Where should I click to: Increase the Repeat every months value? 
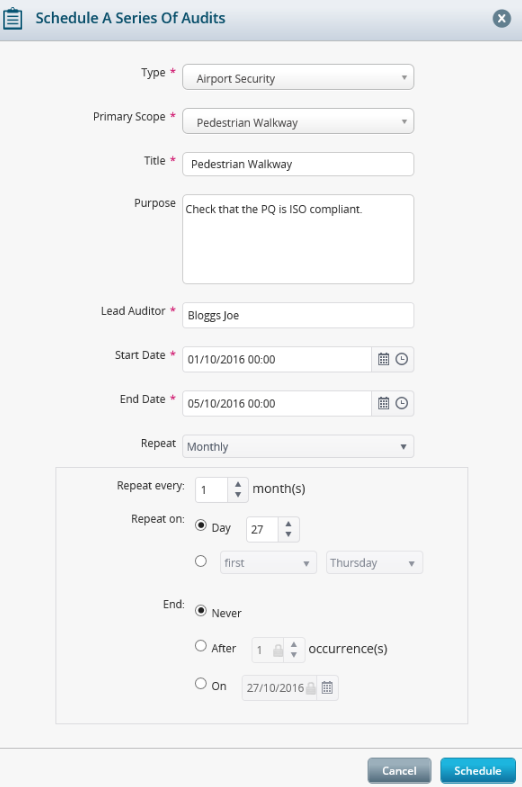click(x=238, y=484)
